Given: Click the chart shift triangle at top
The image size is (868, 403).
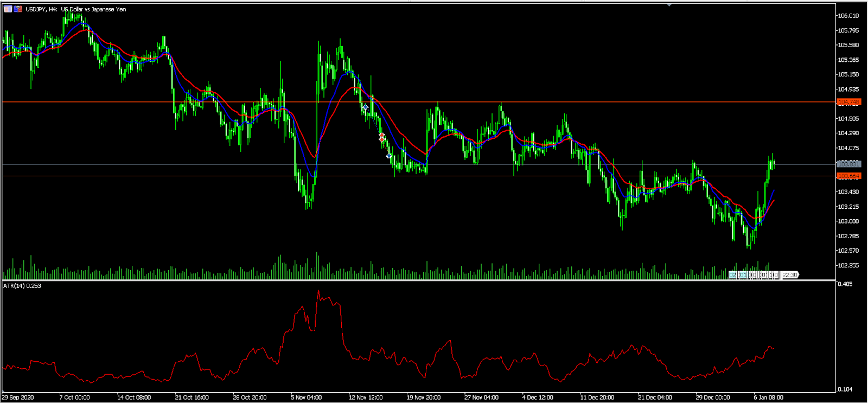Looking at the screenshot, I should [669, 4].
